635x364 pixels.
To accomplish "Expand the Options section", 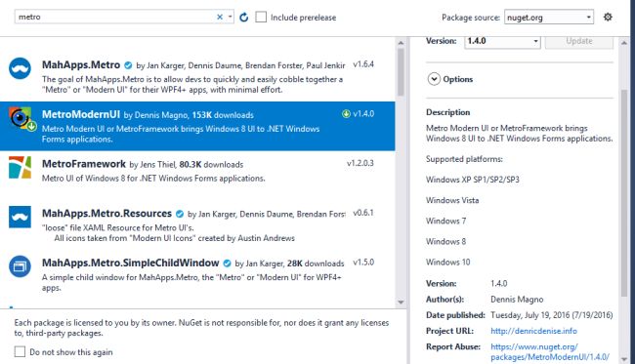I will (x=434, y=79).
